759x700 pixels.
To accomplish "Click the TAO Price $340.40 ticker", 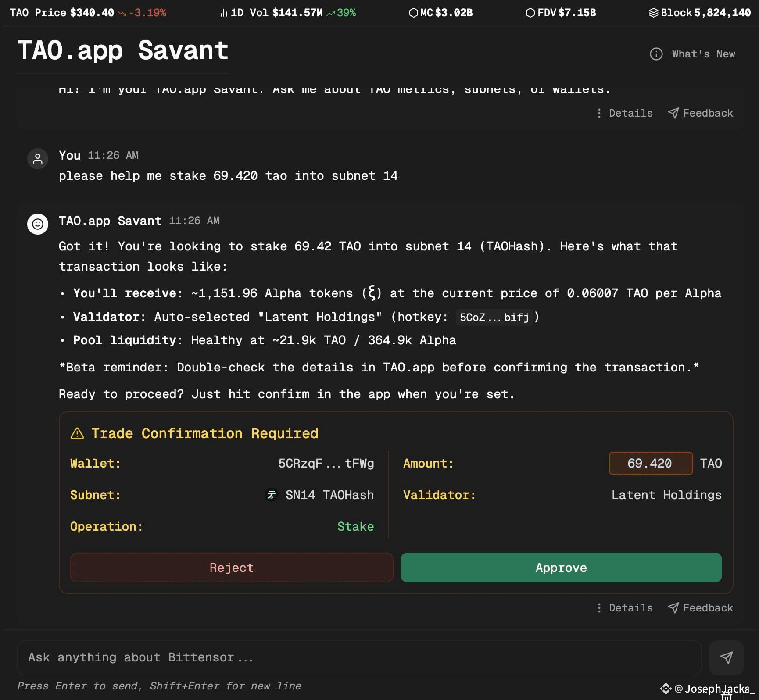I will pyautogui.click(x=88, y=13).
